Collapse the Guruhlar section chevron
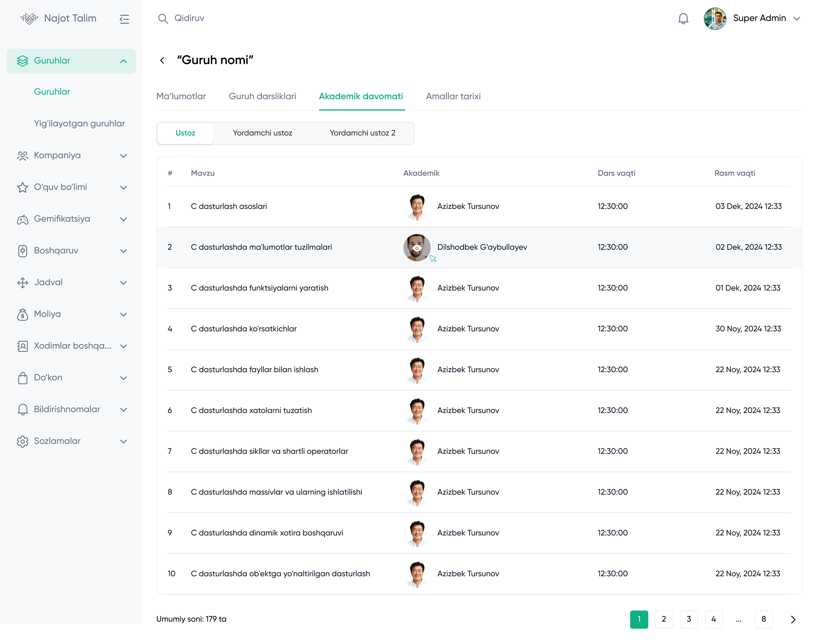 123,61
